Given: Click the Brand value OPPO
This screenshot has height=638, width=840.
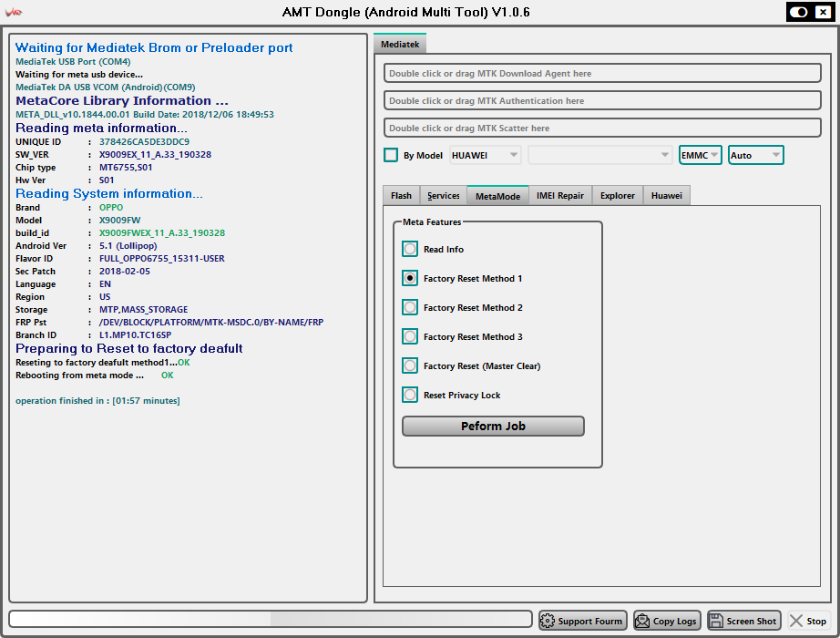Looking at the screenshot, I should [111, 208].
